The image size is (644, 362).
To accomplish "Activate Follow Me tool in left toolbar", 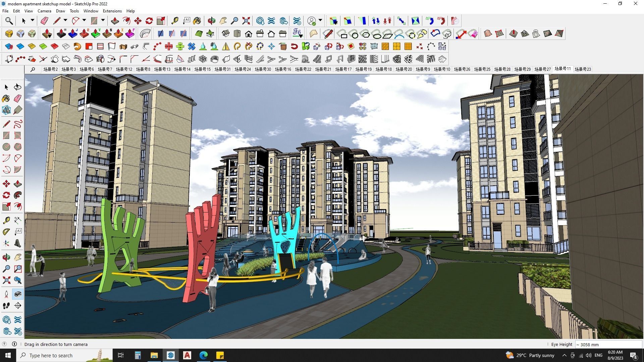I will coord(18,195).
